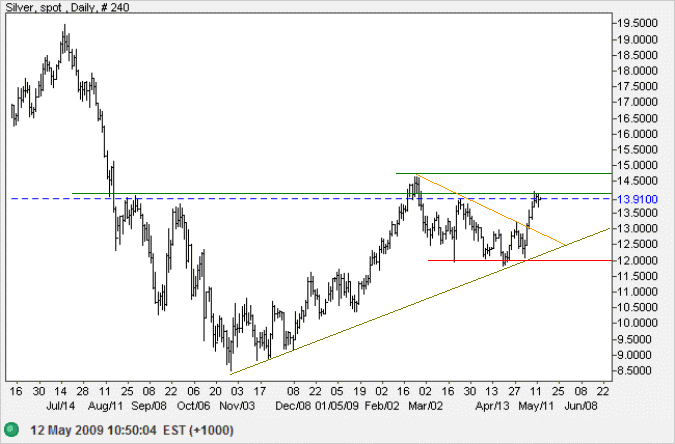Click the 19.5000 price axis label

637,23
